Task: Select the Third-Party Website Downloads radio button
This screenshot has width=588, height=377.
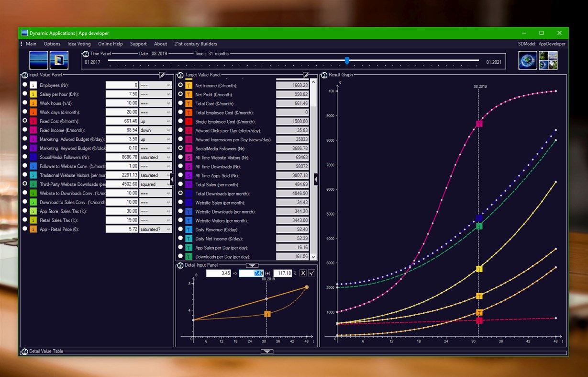Action: click(25, 184)
